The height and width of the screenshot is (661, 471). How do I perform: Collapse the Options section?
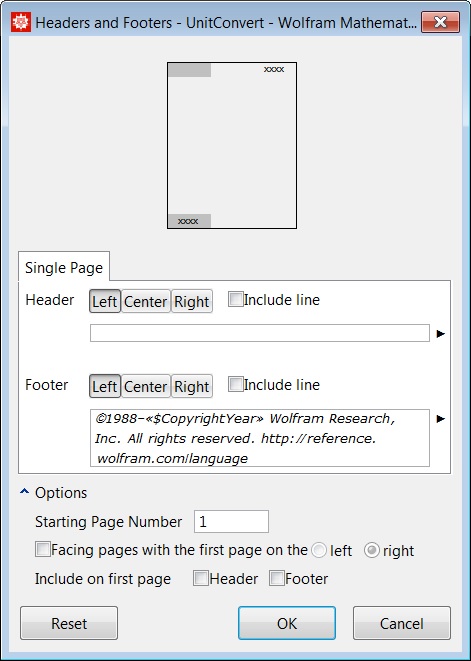click(x=24, y=492)
